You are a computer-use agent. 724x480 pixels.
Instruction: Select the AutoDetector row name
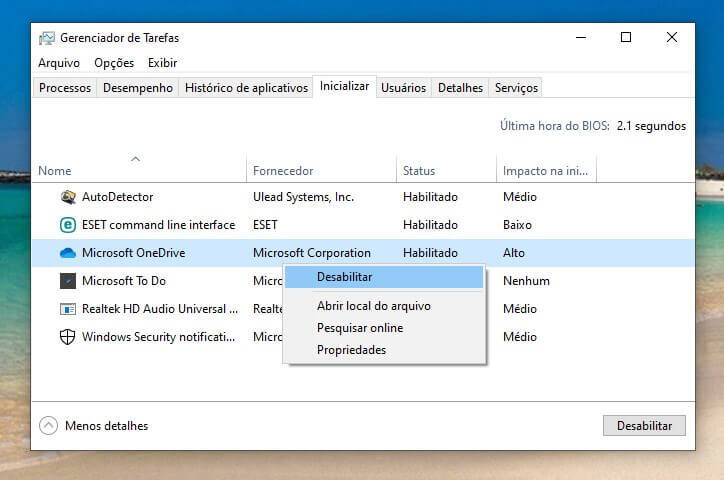pos(118,197)
